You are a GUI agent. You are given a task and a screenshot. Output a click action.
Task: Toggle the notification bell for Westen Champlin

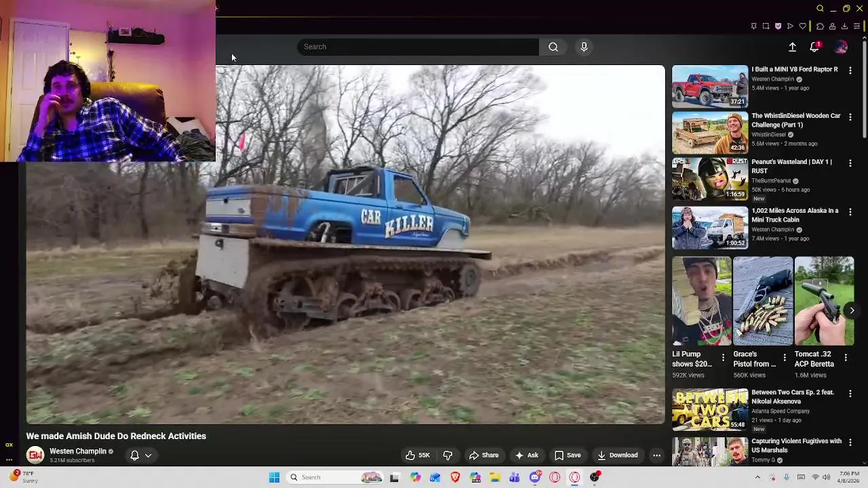[134, 455]
